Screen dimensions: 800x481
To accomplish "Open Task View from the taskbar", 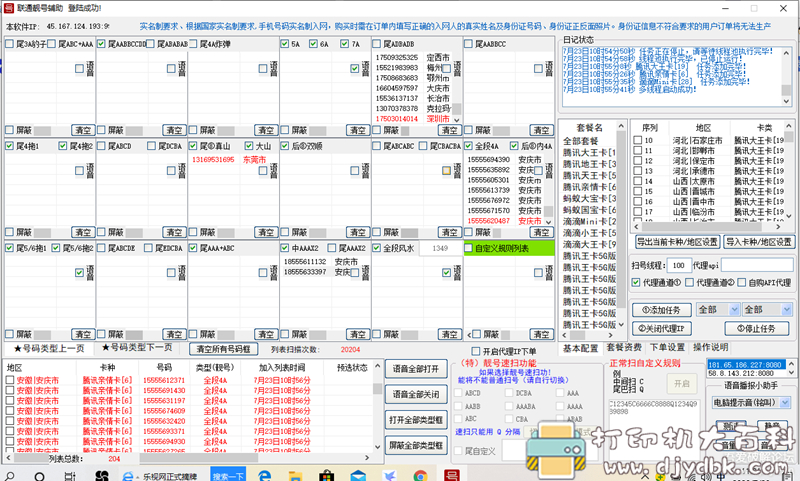I will (x=70, y=476).
